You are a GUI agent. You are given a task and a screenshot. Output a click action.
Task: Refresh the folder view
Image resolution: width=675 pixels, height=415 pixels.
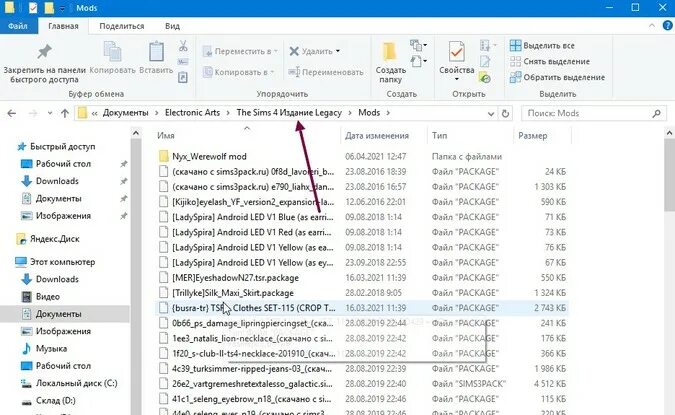(505, 113)
